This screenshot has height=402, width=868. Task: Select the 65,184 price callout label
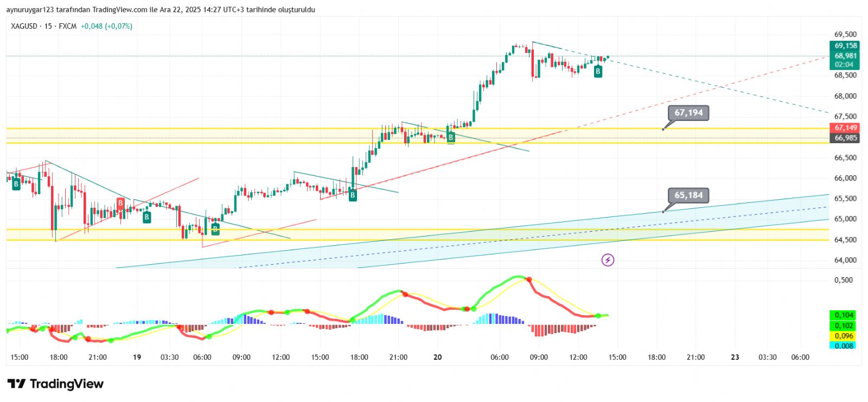tap(688, 195)
